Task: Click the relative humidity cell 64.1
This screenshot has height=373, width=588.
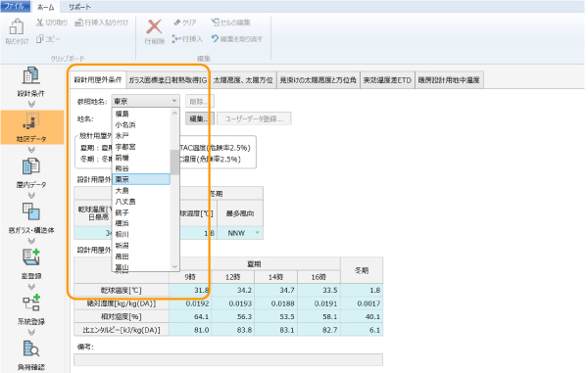Action: [x=190, y=317]
